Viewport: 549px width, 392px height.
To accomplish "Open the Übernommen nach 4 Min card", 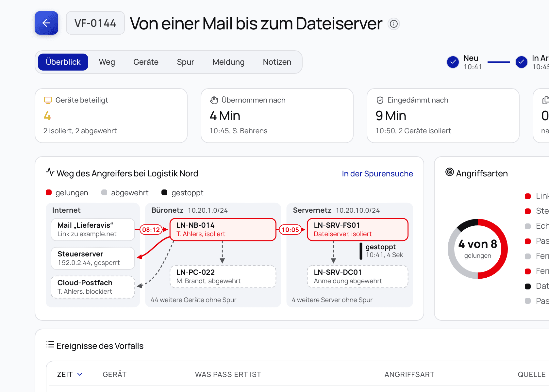I will 277,116.
